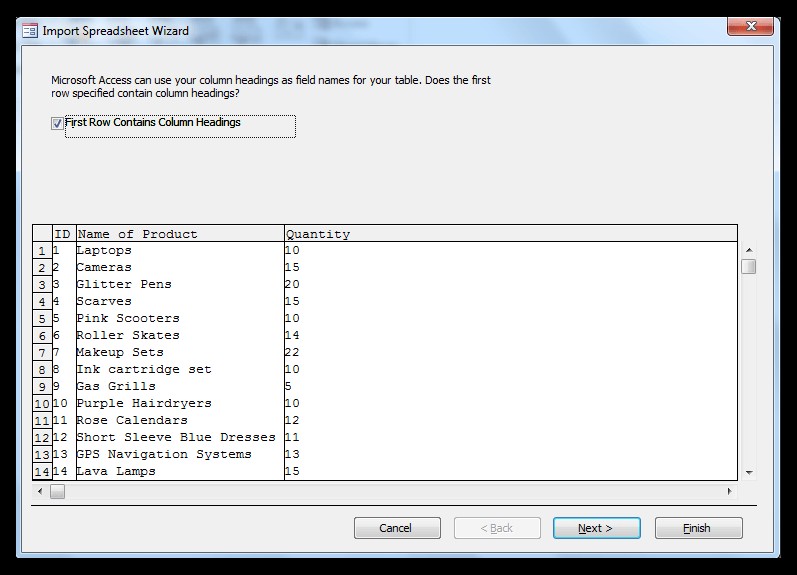Click the Rose Calendars cell

click(180, 420)
